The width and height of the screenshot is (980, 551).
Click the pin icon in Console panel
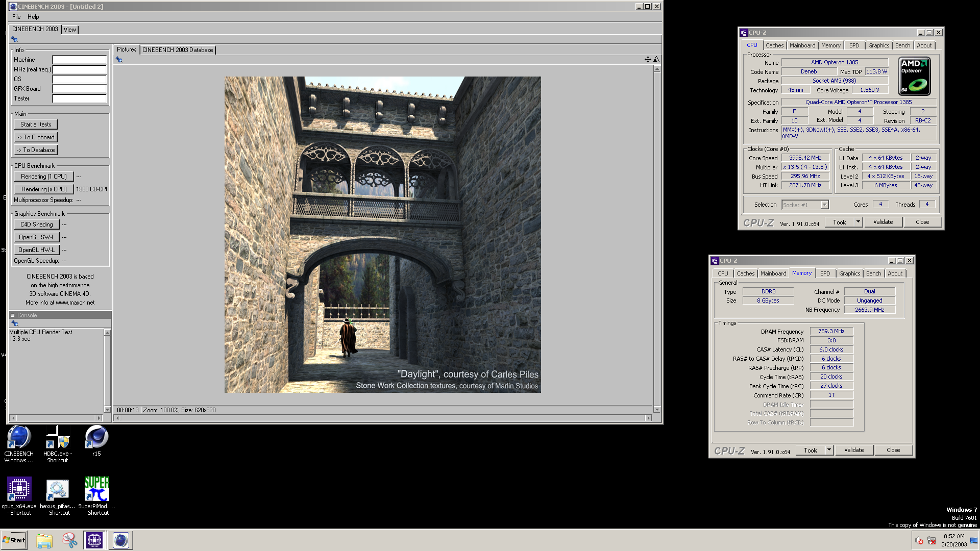(x=15, y=323)
